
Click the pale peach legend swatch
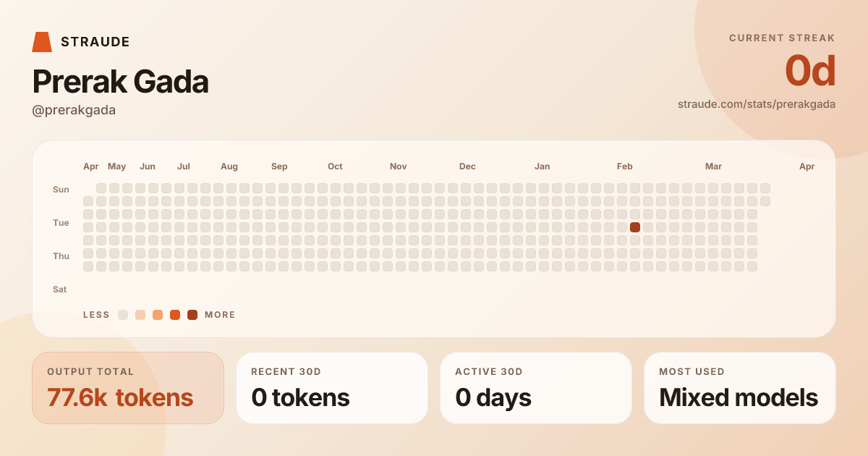[140, 315]
